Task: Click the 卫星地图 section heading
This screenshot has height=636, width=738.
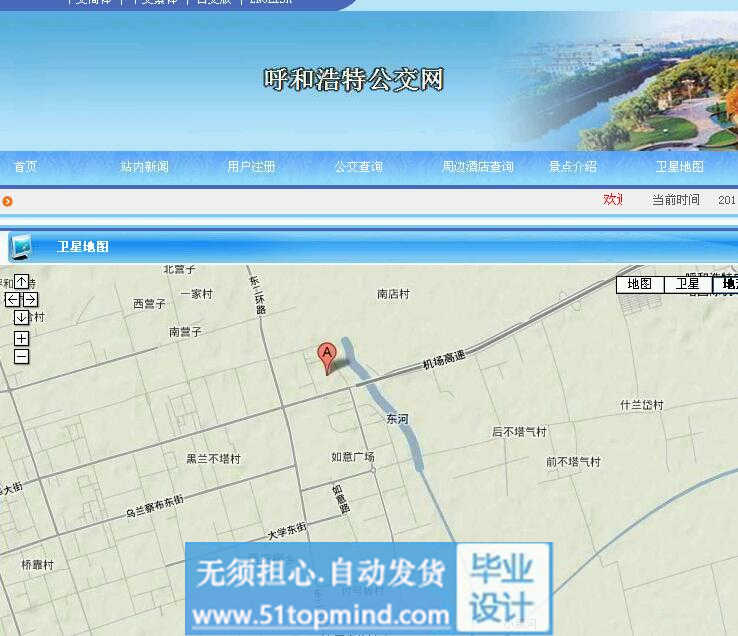Action: [x=83, y=247]
